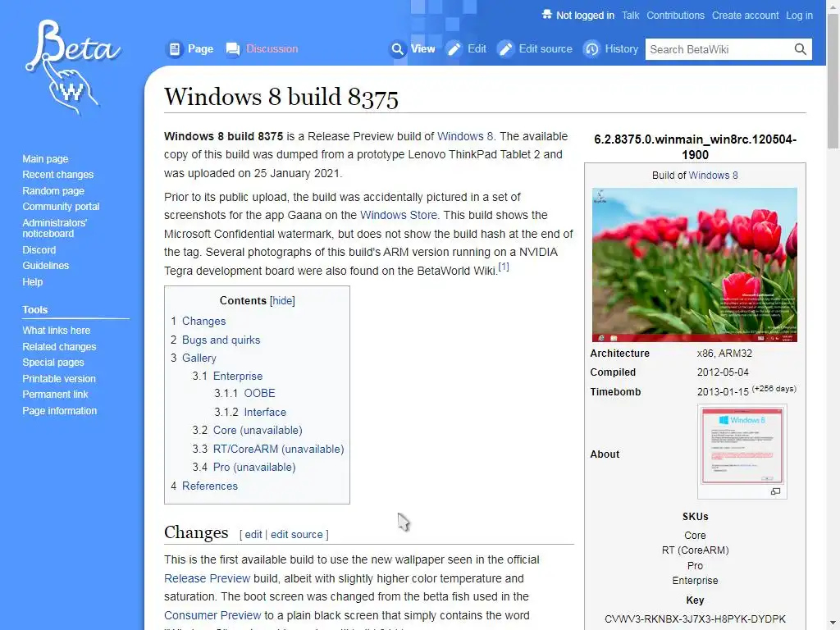Viewport: 840px width, 630px height.
Task: Follow the Windows Store link
Action: pyautogui.click(x=399, y=216)
